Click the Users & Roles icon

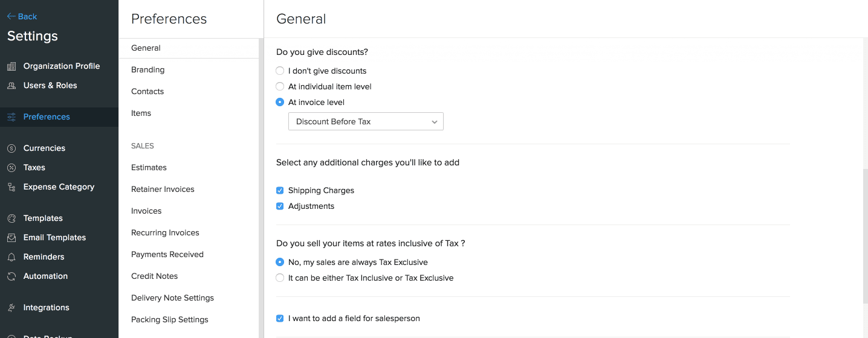point(11,86)
